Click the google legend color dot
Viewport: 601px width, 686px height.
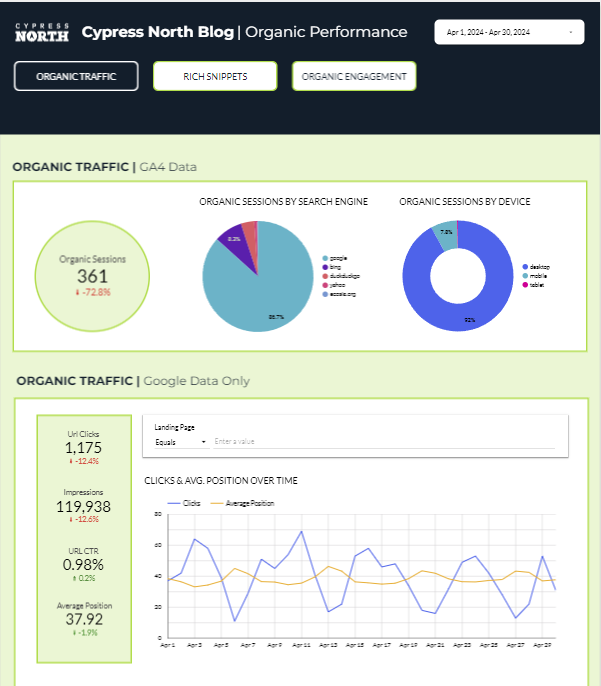point(325,258)
